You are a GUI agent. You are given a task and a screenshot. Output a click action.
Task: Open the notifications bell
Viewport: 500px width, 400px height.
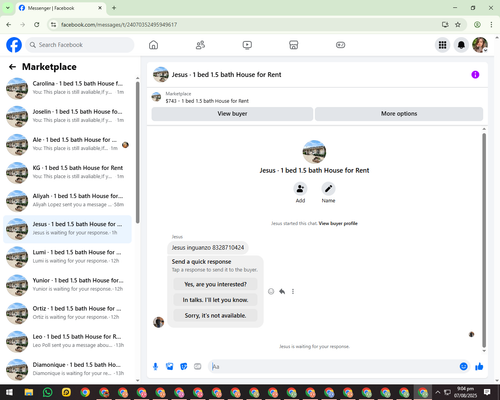tap(461, 45)
